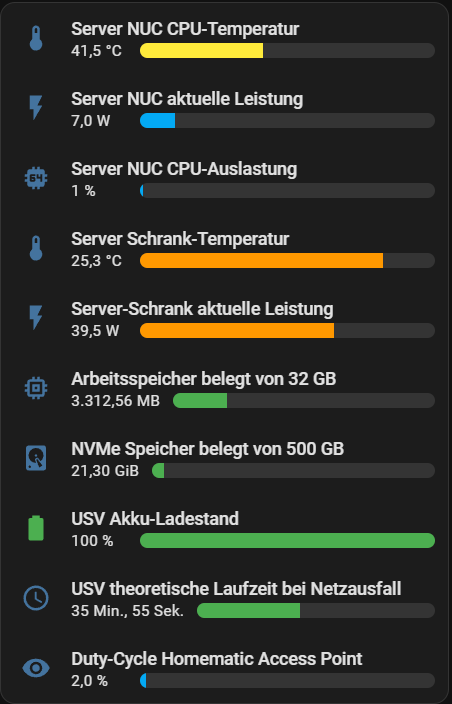452x704 pixels.
Task: Select the USV Akku-Ladestand title
Action: [x=155, y=519]
